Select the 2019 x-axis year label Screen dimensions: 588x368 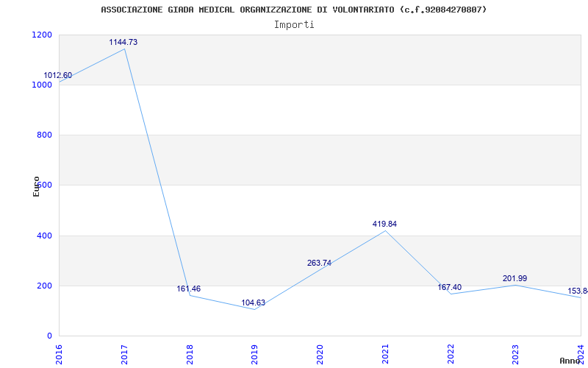point(254,354)
